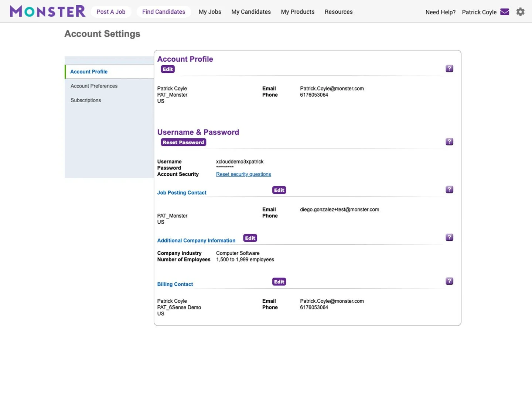Viewport: 532px width, 398px height.
Task: Click Need Help? link
Action: 440,12
